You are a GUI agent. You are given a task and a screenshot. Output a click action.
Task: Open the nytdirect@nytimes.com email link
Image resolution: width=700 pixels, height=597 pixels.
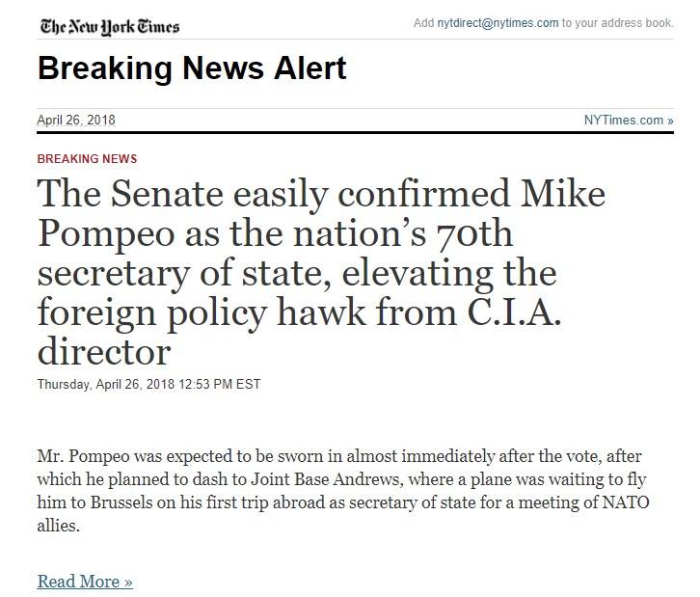click(x=498, y=23)
